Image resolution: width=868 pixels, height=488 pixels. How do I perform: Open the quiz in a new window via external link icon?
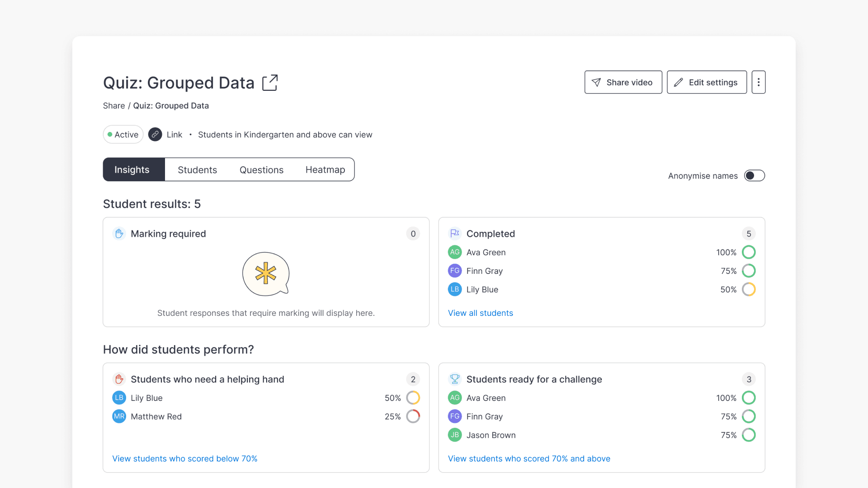click(x=270, y=83)
